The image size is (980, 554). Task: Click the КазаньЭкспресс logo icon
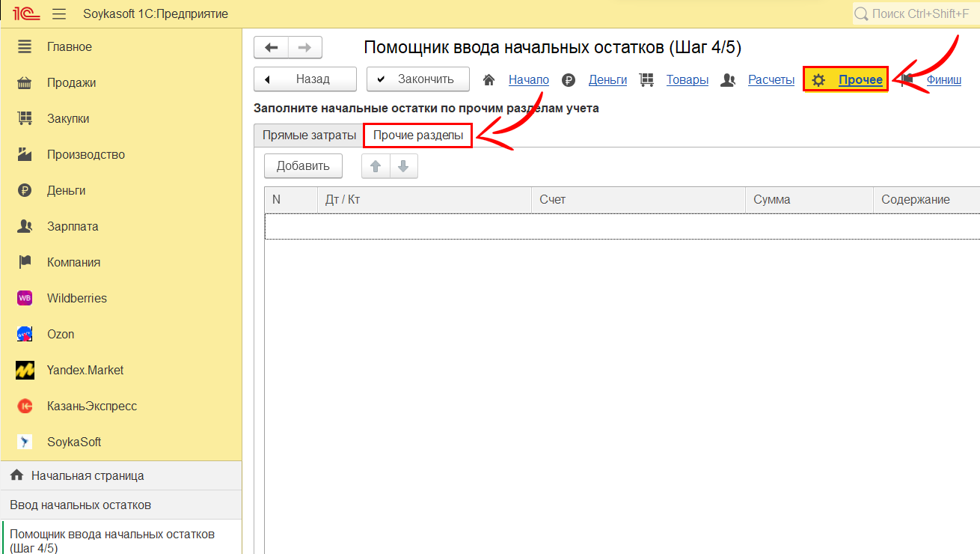25,406
